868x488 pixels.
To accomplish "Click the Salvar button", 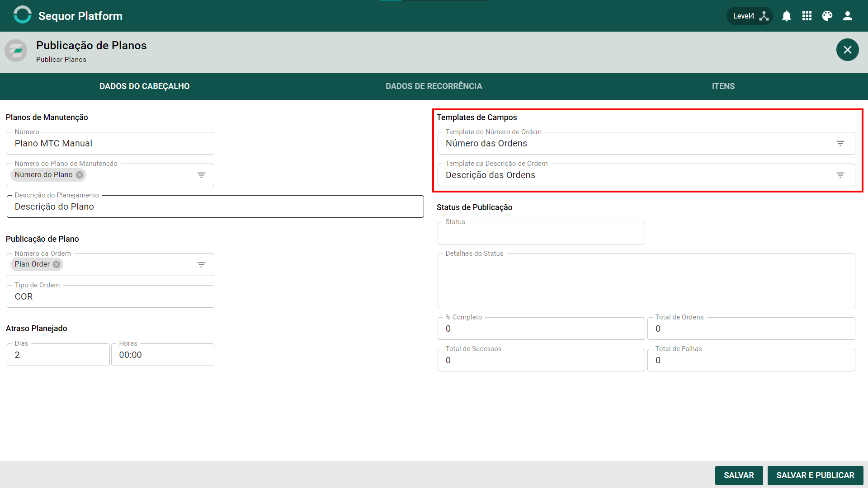I will 739,475.
